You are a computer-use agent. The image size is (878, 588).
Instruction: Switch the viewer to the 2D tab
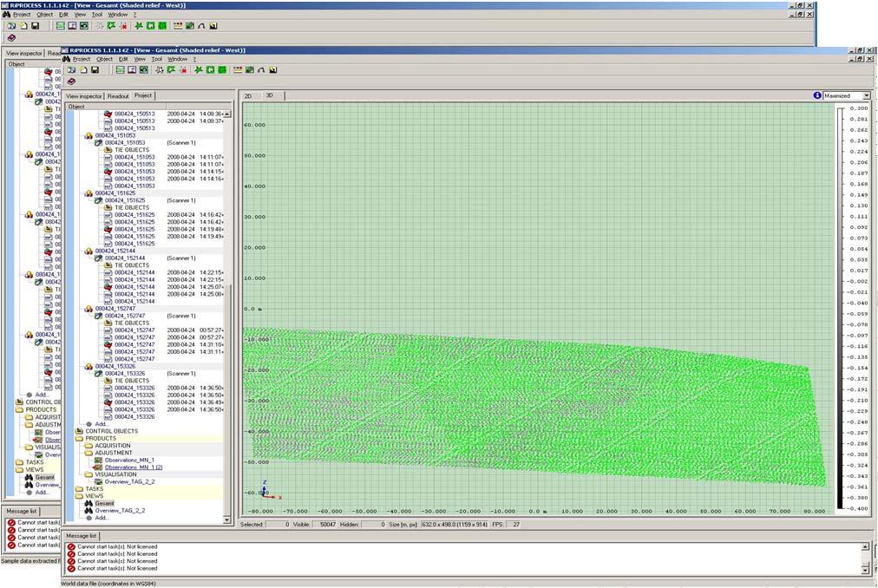pyautogui.click(x=248, y=96)
